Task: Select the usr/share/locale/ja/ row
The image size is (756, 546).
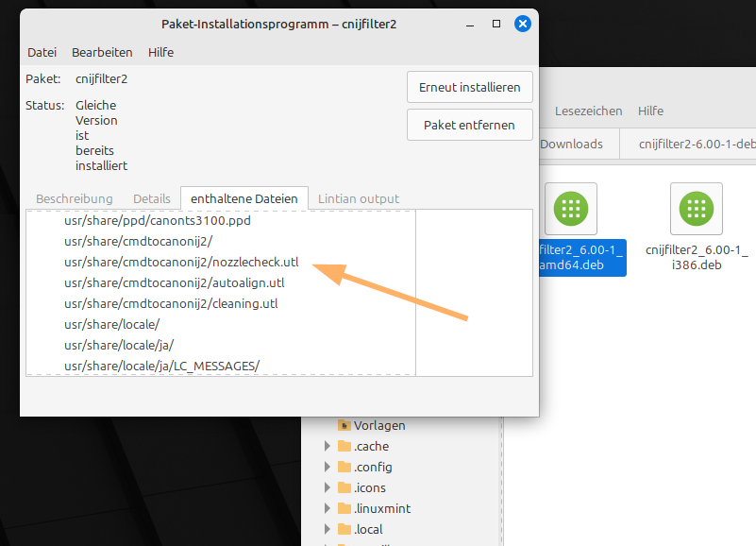Action: 221,345
